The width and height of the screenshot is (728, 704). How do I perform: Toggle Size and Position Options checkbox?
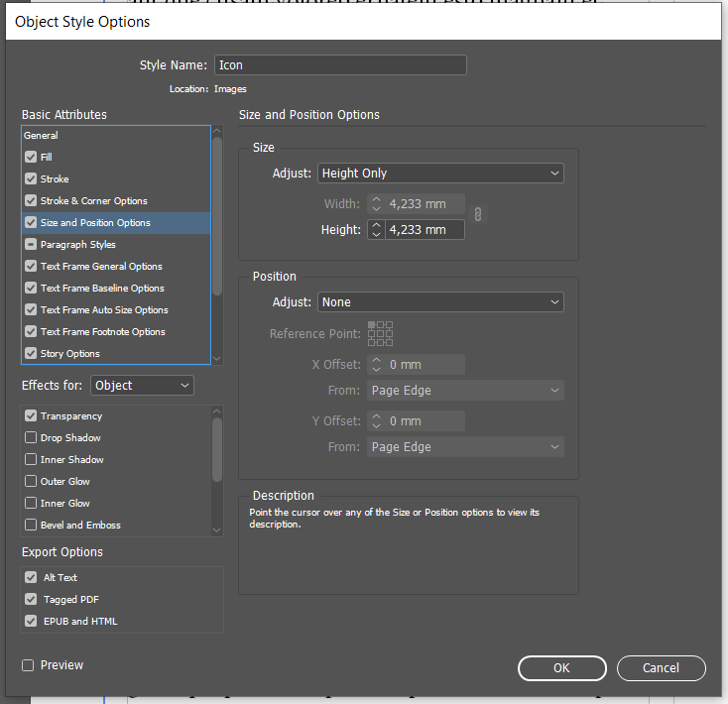(31, 222)
